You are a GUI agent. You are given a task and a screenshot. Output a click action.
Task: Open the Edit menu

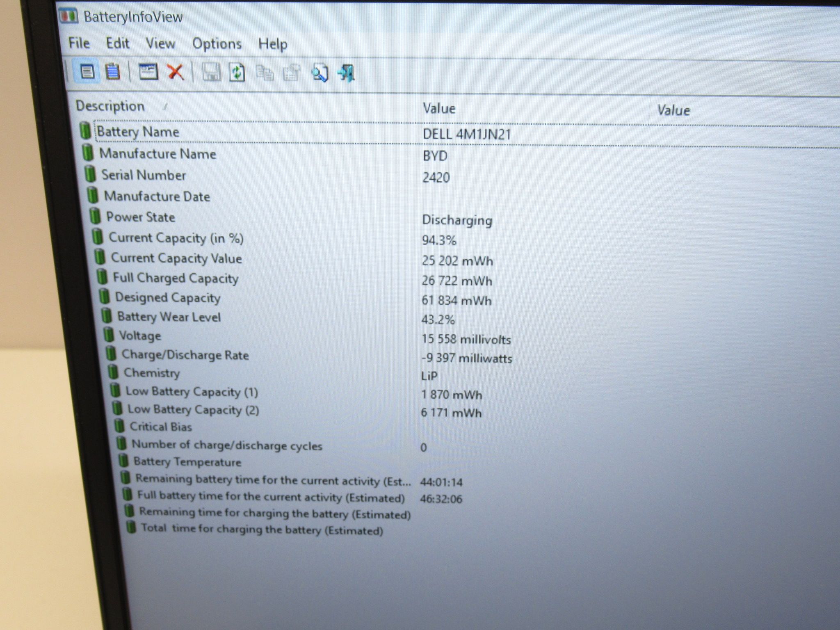click(117, 43)
